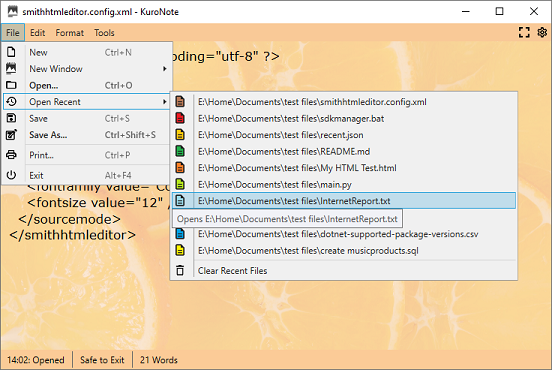Expand the Open Recent submenu arrow
552x370 pixels.
164,102
